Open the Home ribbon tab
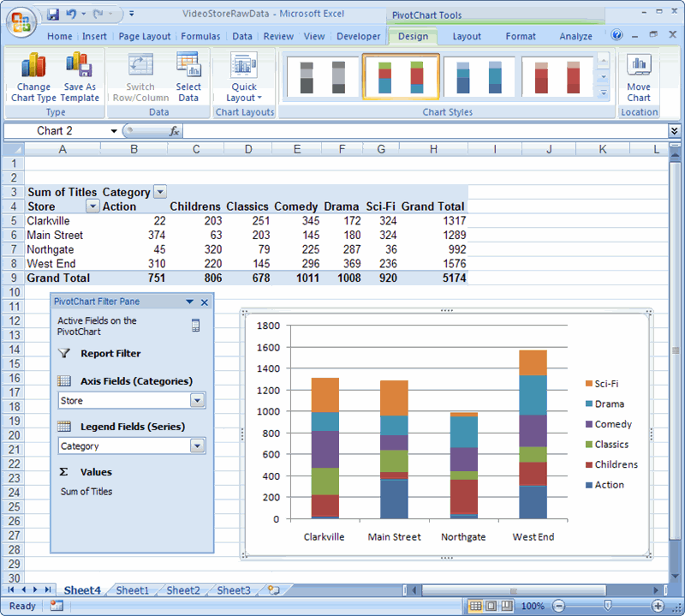685x616 pixels. [59, 36]
